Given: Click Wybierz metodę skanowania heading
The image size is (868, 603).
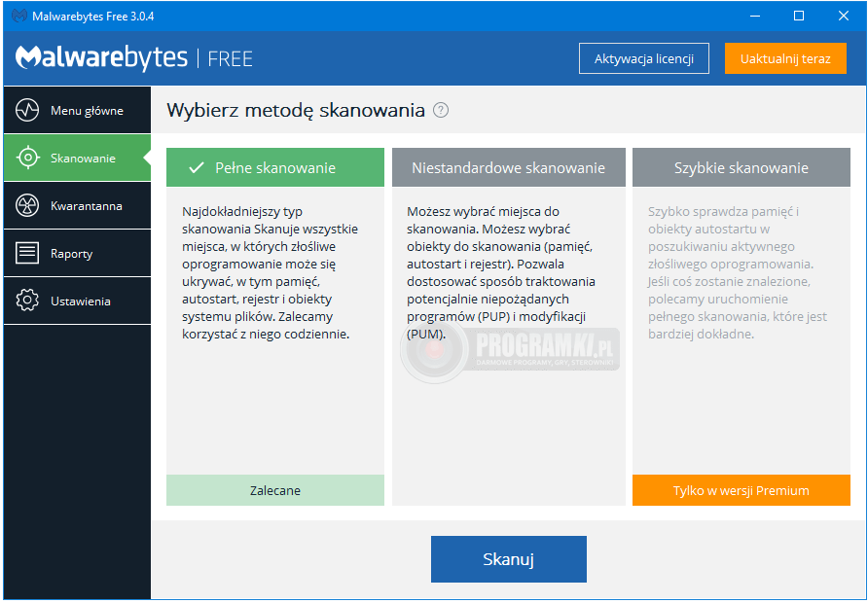Looking at the screenshot, I should tap(296, 110).
